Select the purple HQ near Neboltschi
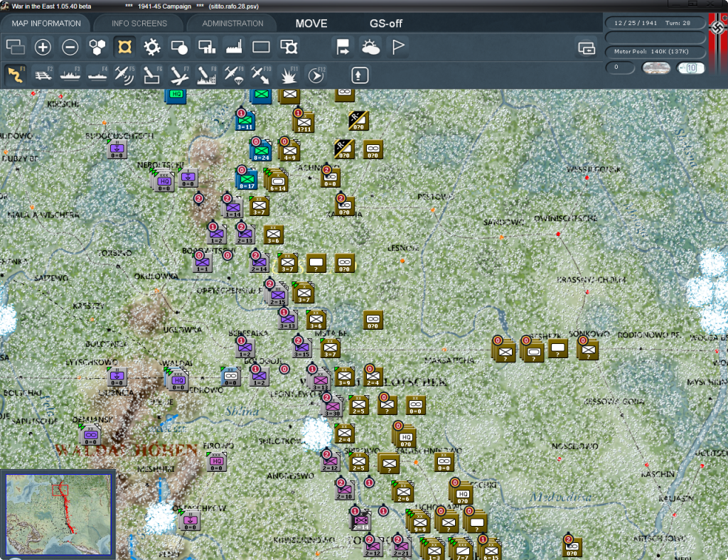Viewport: 728px width, 560px height. 164,181
